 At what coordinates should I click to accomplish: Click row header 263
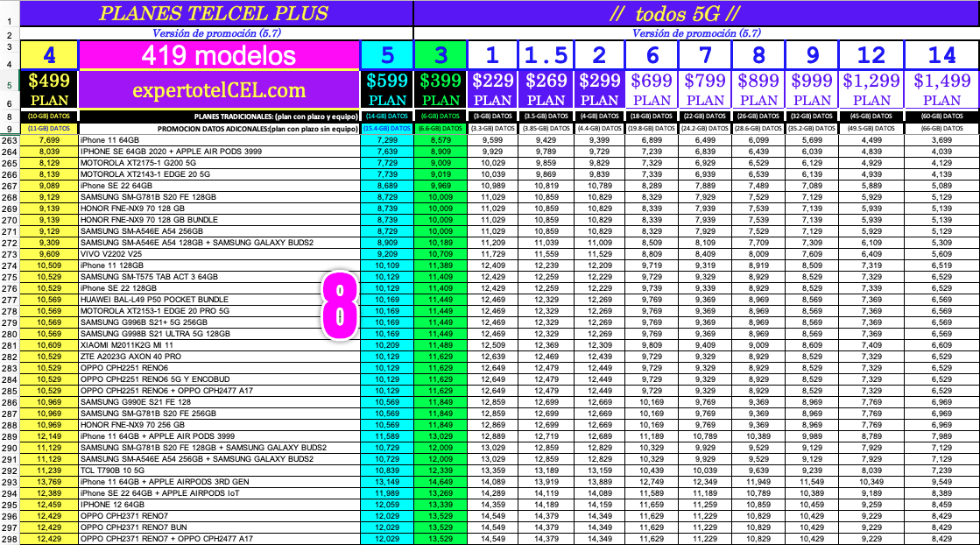tap(10, 140)
